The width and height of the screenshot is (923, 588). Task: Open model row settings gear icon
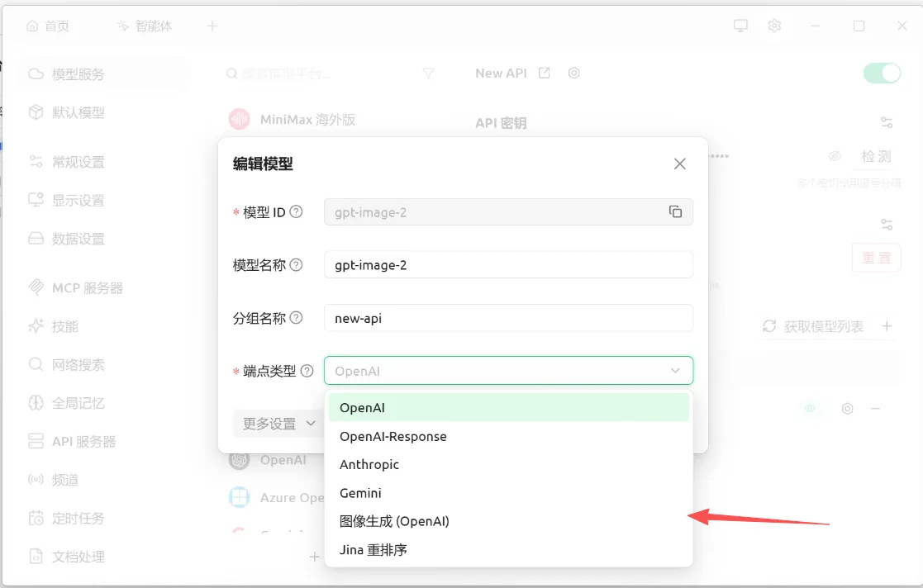[847, 409]
